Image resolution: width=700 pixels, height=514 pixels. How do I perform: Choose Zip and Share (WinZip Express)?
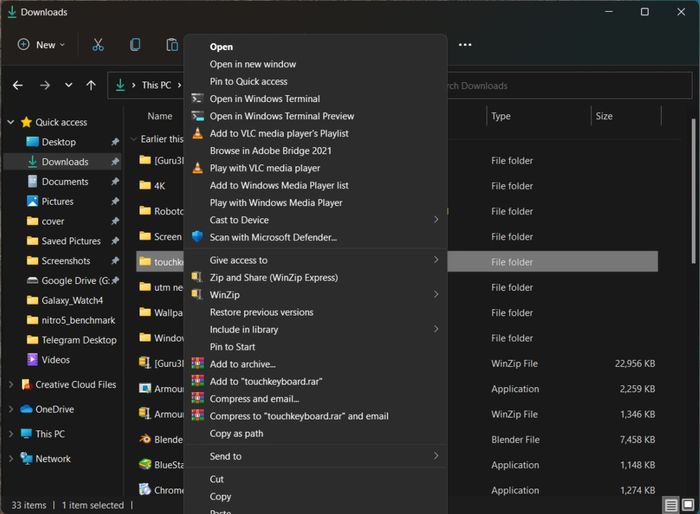pos(316,278)
